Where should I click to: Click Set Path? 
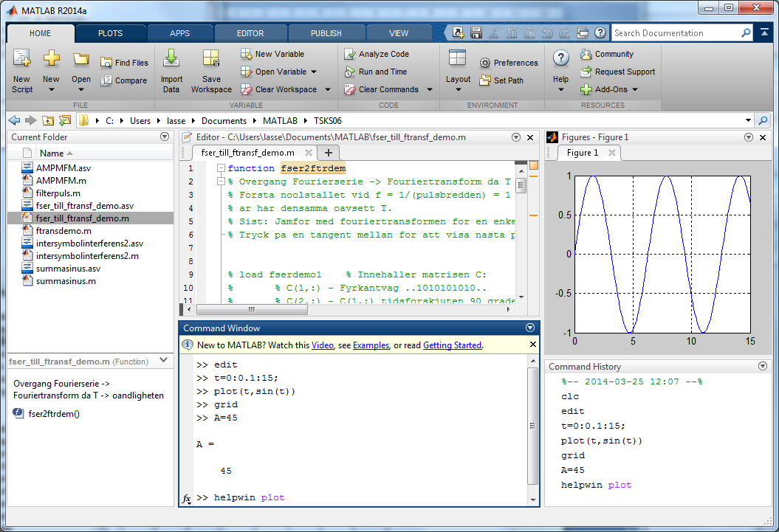point(501,80)
